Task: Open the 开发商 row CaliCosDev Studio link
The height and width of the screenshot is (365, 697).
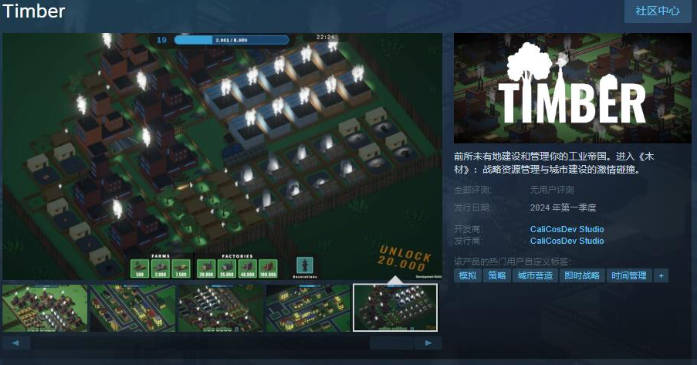Action: point(567,229)
